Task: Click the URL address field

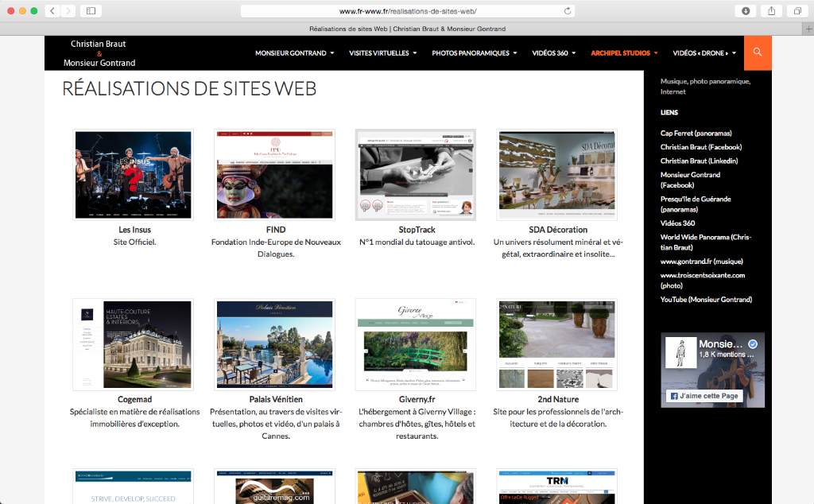Action: click(x=407, y=11)
